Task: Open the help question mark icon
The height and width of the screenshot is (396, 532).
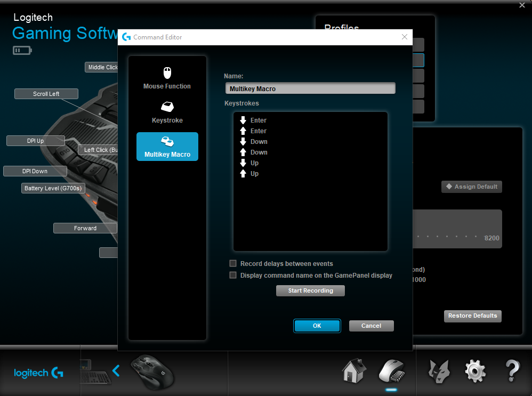Action: click(x=512, y=371)
